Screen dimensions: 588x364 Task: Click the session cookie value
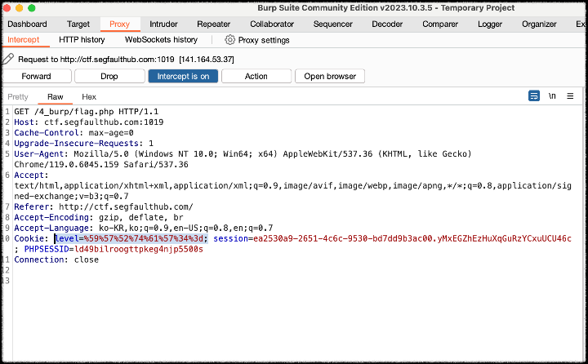[412, 238]
